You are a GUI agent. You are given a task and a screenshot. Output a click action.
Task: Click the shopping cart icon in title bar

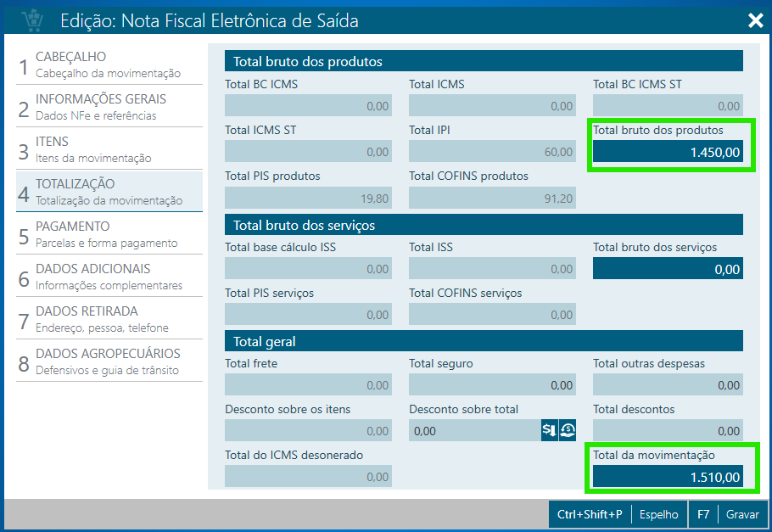[x=32, y=20]
